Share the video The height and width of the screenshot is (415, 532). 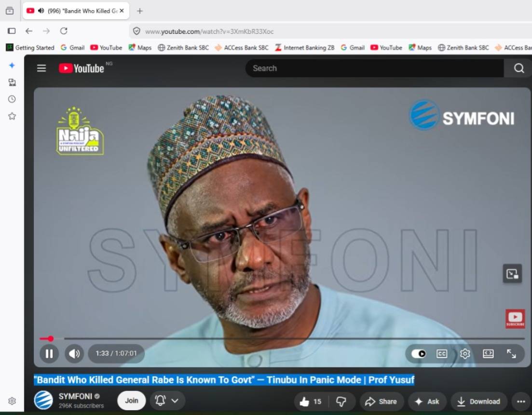tap(382, 402)
